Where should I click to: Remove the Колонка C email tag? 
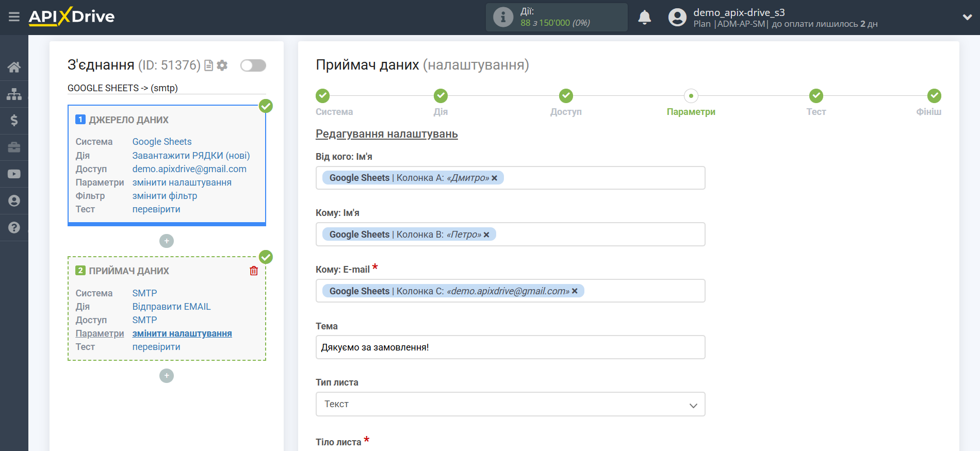(x=575, y=291)
